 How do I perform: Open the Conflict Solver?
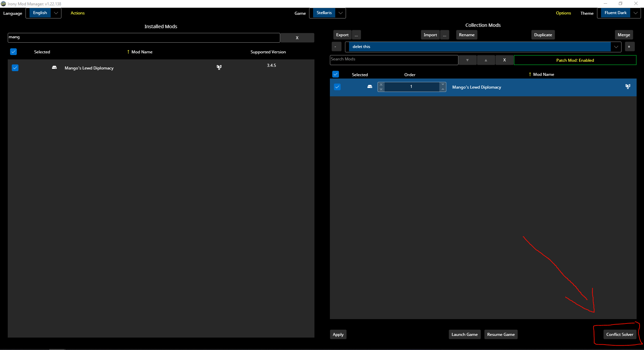pyautogui.click(x=620, y=335)
